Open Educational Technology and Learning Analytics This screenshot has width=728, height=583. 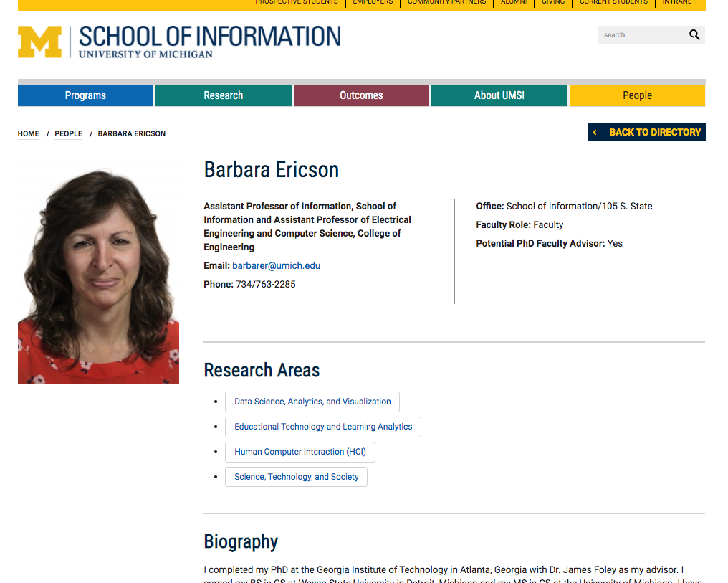[x=323, y=427]
